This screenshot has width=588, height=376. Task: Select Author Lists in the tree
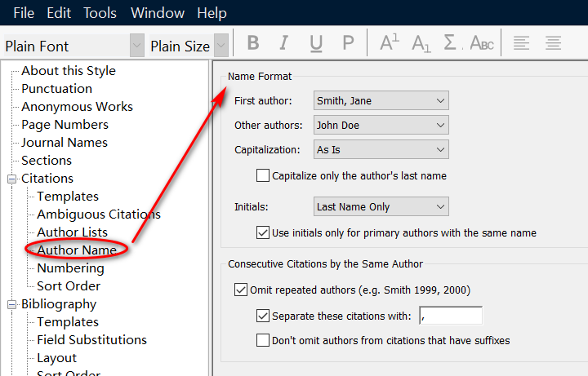click(72, 232)
